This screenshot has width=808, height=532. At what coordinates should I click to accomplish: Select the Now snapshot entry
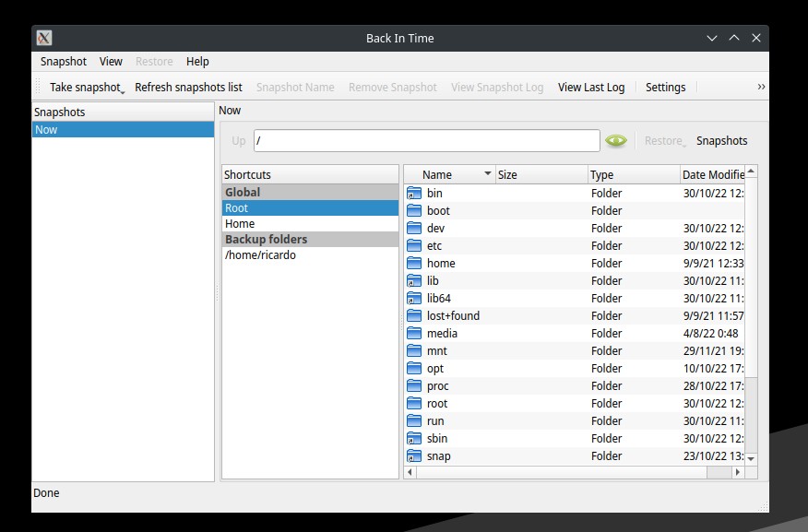[124, 130]
